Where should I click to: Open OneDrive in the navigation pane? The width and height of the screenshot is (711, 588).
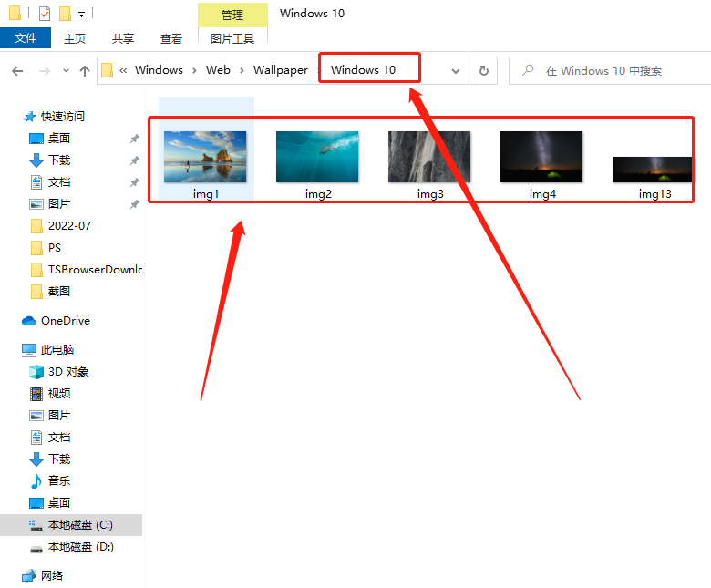(65, 321)
